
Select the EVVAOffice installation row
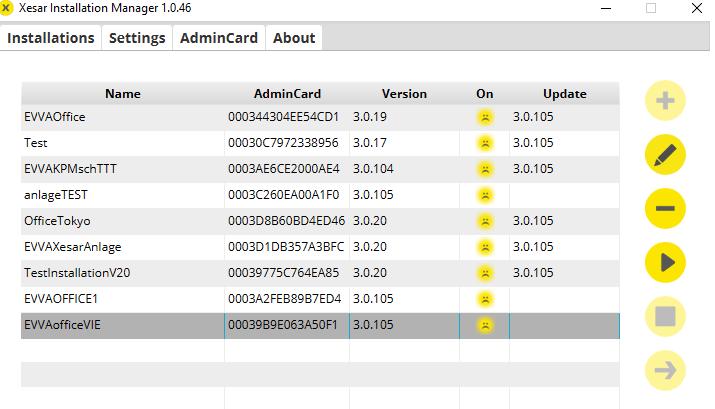pos(320,117)
